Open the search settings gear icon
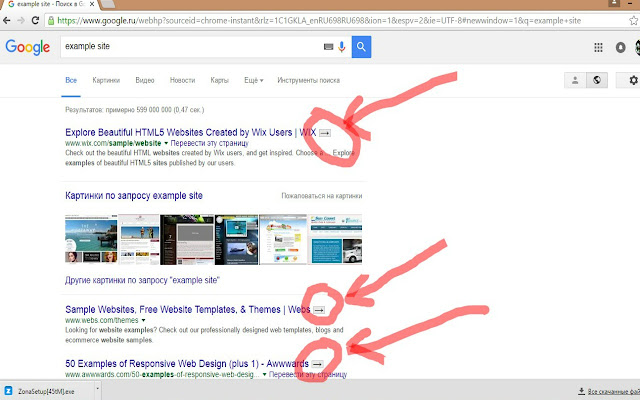 coord(633,80)
